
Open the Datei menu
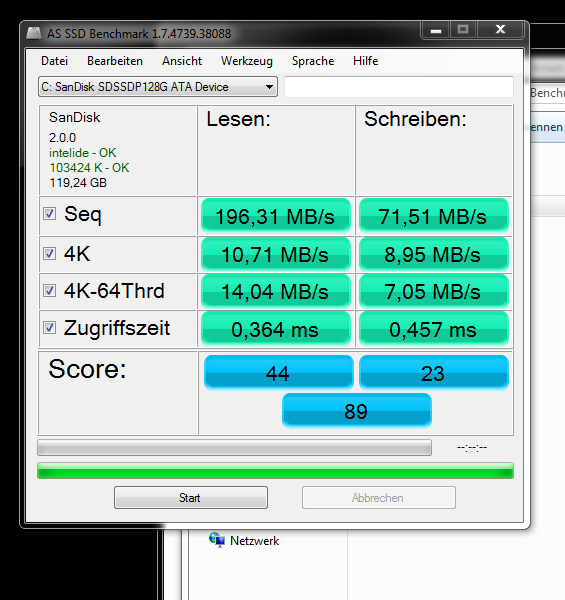[54, 61]
